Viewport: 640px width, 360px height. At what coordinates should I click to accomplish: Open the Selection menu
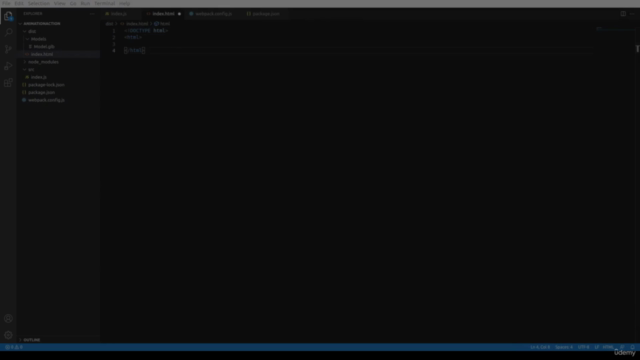tap(39, 3)
